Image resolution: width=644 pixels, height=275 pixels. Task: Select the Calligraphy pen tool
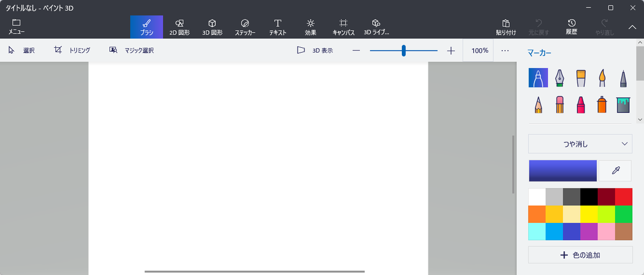[559, 77]
